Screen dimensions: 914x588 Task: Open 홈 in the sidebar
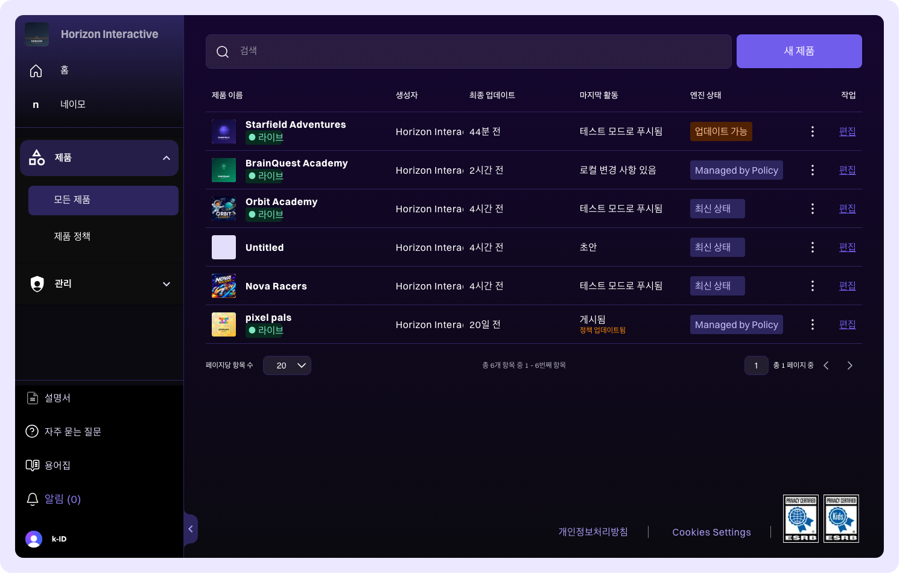[65, 71]
